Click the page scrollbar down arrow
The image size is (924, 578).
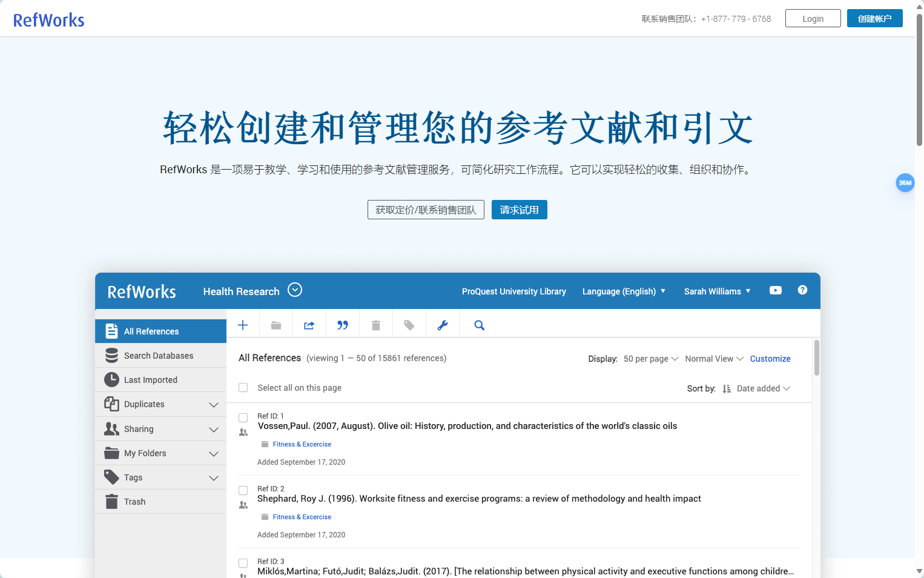919,571
